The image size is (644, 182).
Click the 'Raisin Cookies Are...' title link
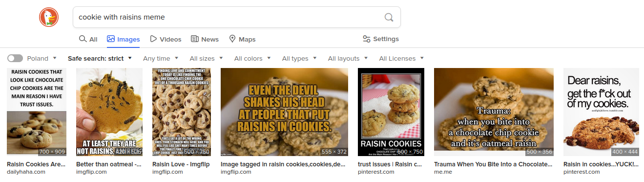(x=36, y=164)
